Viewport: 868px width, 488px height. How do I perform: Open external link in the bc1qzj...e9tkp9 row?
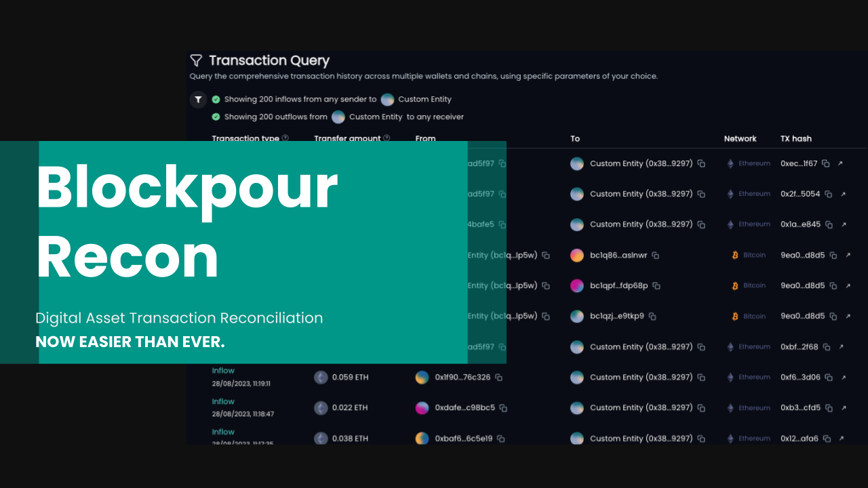[848, 317]
